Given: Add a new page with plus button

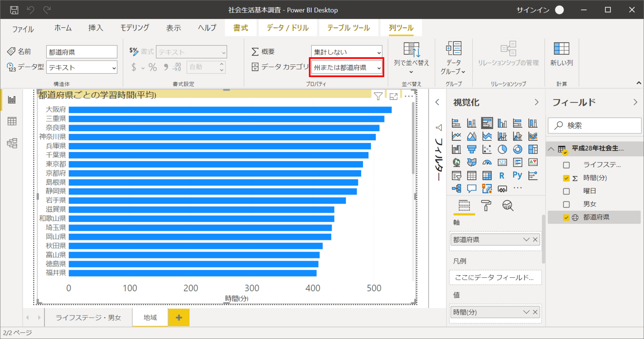Looking at the screenshot, I should [x=179, y=317].
